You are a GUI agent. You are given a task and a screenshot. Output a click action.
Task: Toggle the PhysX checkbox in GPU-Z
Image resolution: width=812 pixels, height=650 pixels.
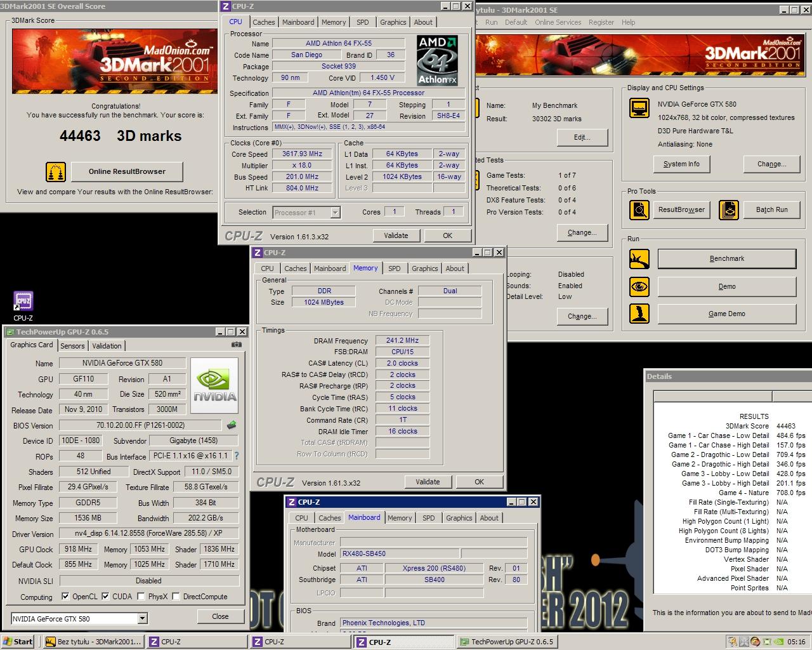coord(141,597)
